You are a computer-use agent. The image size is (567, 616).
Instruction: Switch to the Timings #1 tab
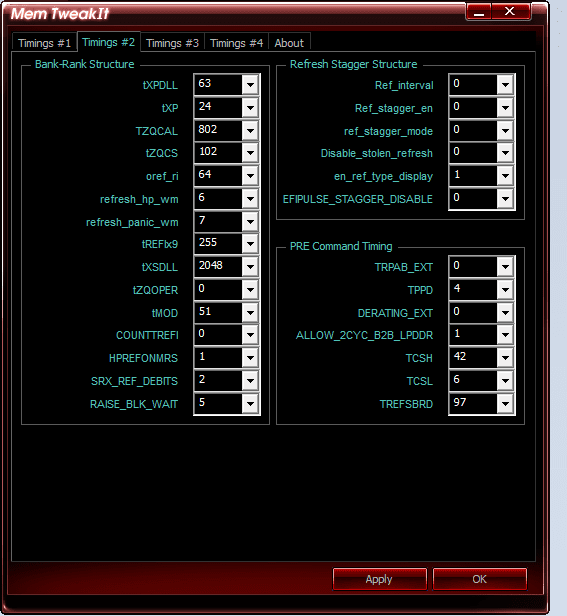pyautogui.click(x=44, y=43)
